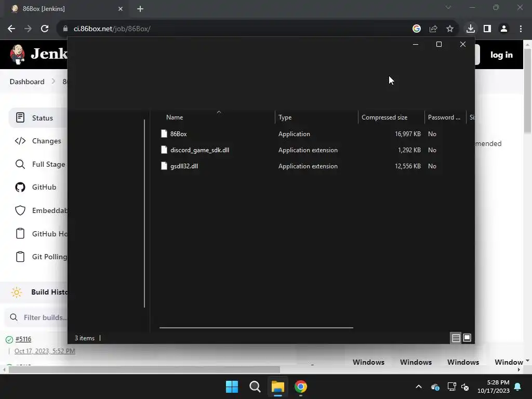The image size is (532, 399).
Task: Open Windows taskbar search
Action: (x=255, y=387)
